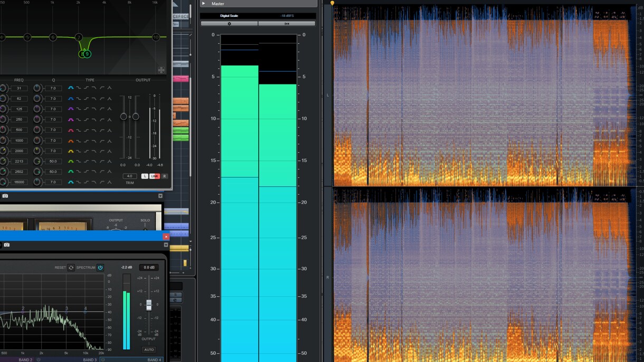Viewport: 644px width, 362px height.
Task: Take snapshot with the camera icon below EQ
Action: tap(5, 196)
